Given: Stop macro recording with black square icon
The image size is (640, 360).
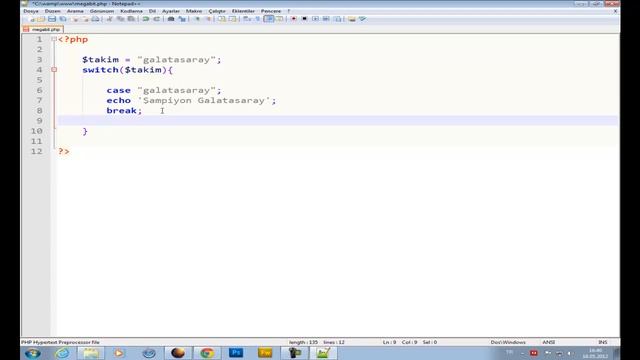Looking at the screenshot, I should [304, 19].
